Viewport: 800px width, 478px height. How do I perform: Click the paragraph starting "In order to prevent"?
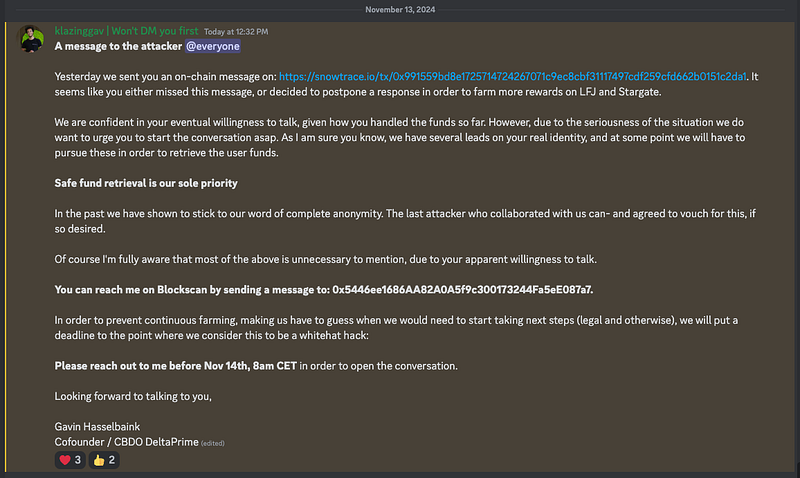400,326
